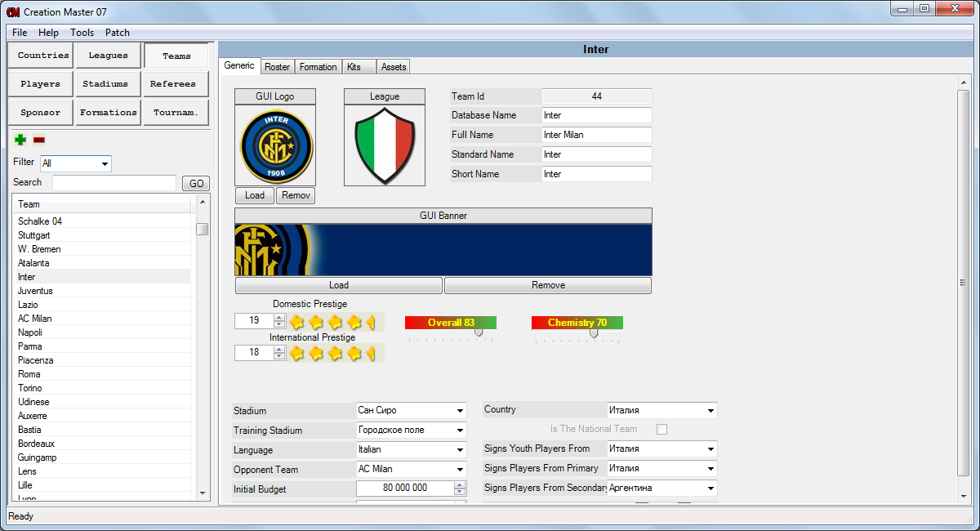Open the Players section button
The height and width of the screenshot is (531, 980).
[x=41, y=83]
